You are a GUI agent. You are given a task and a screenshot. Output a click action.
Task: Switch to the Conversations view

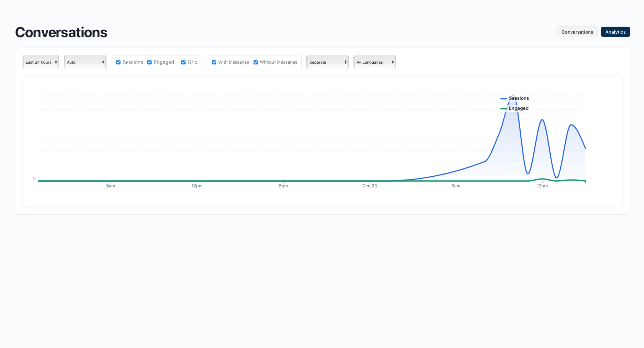click(x=577, y=32)
